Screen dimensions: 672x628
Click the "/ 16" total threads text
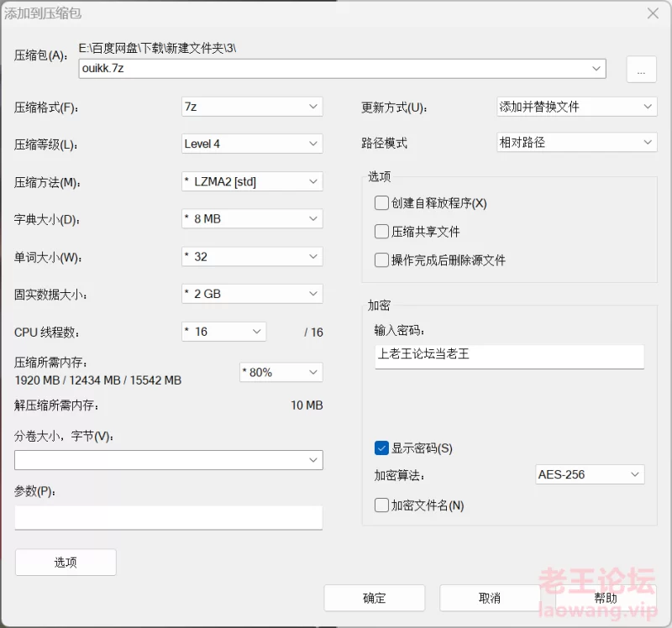tap(313, 332)
